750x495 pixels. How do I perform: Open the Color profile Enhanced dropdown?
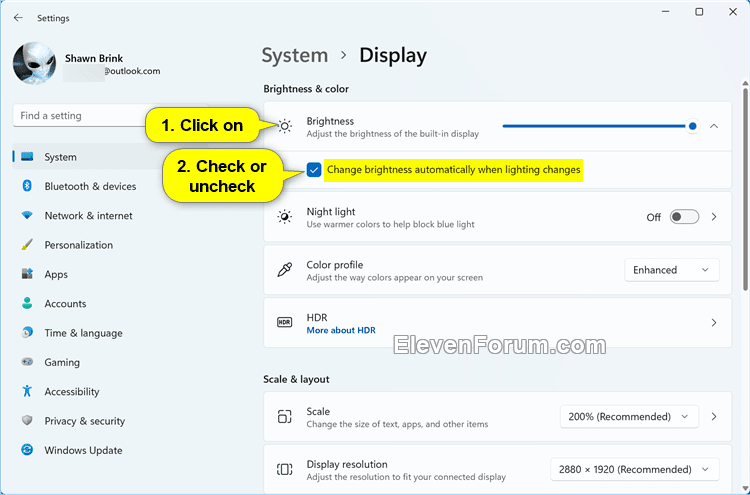pyautogui.click(x=671, y=270)
